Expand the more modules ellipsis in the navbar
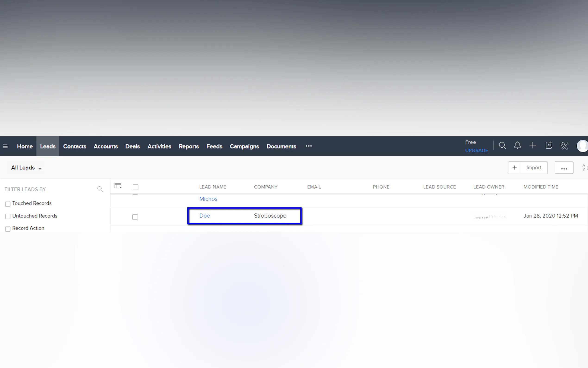The width and height of the screenshot is (588, 368). pos(308,146)
